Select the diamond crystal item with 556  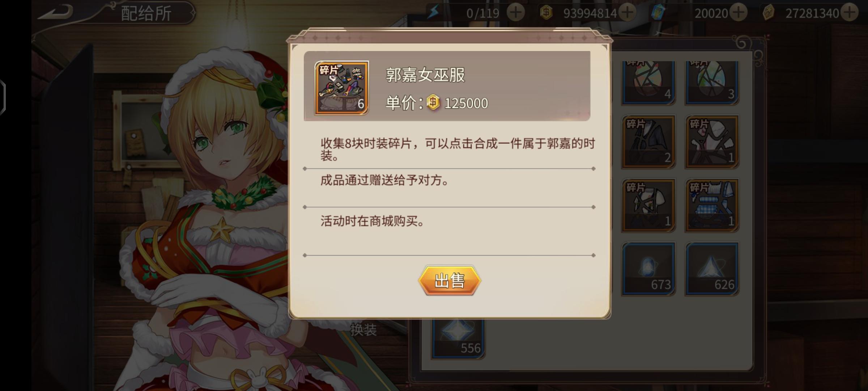coord(458,339)
